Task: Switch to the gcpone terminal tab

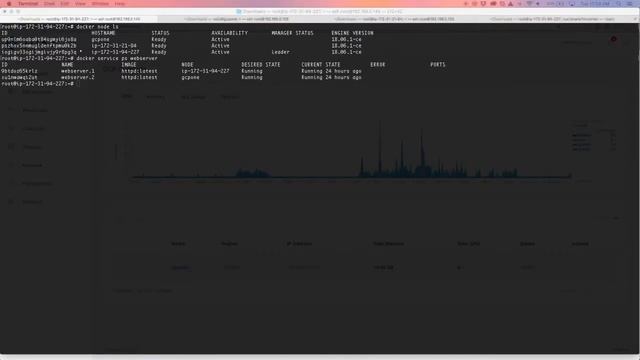Action: coord(237,19)
